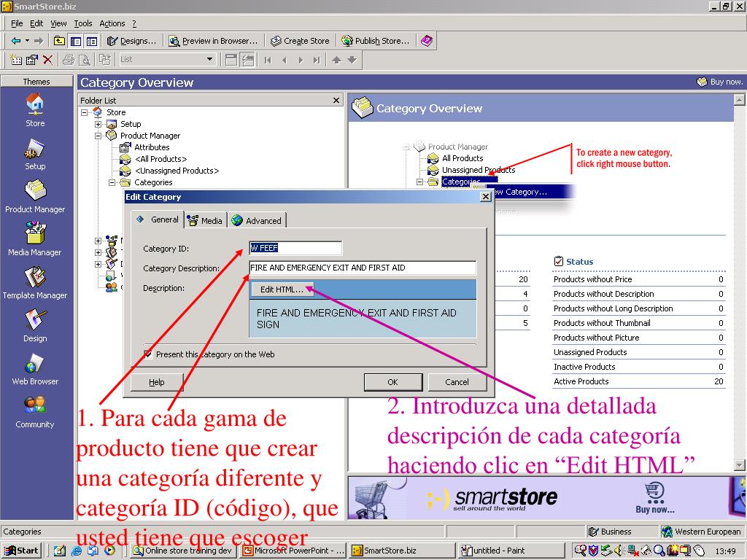Switch to the Media tab
This screenshot has height=560, width=747.
pyautogui.click(x=205, y=220)
